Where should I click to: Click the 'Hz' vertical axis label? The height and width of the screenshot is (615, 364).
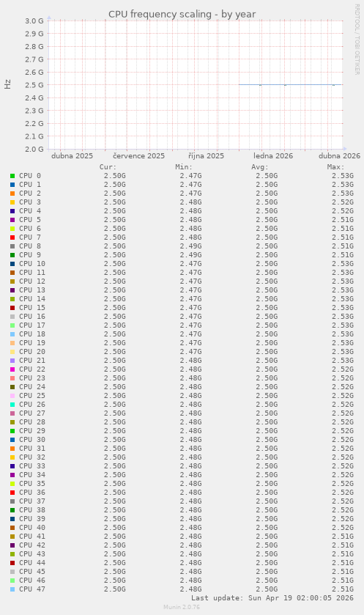(8, 84)
